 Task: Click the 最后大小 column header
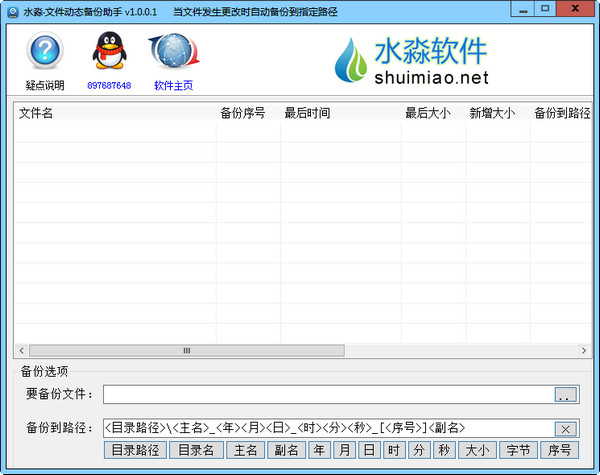(x=434, y=113)
